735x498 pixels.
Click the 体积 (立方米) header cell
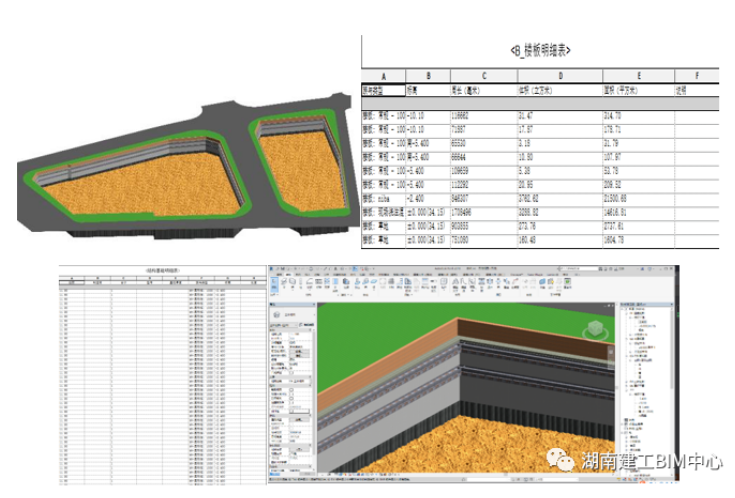[560, 90]
